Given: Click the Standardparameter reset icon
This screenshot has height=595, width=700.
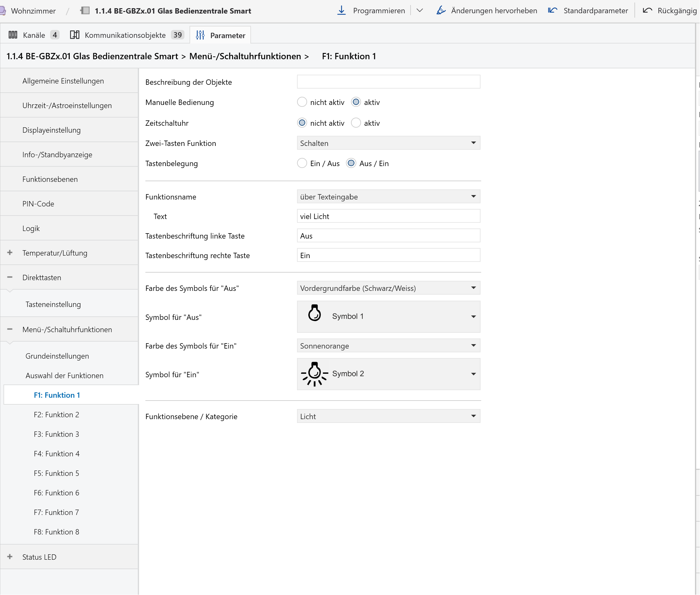Looking at the screenshot, I should tap(552, 10).
